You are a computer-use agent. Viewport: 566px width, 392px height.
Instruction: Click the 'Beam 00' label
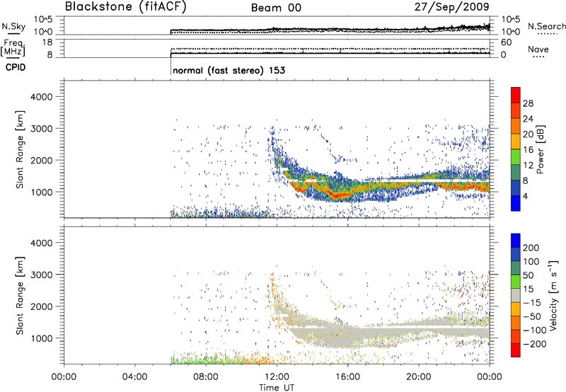(276, 8)
